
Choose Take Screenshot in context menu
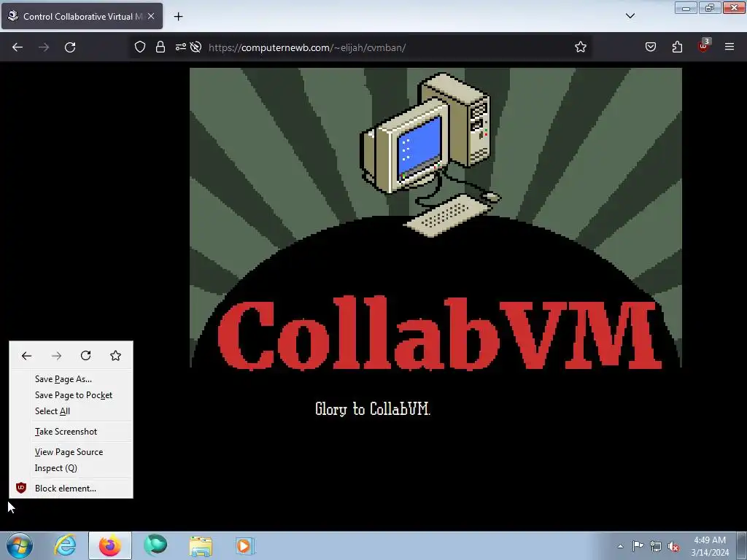tap(71, 432)
